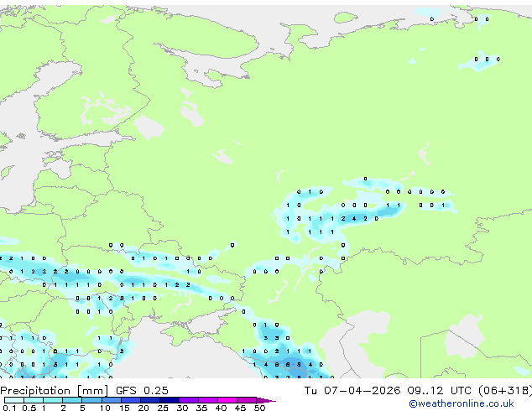Click the legend value label '35'
Screen dimensions: 532x411
pyautogui.click(x=201, y=408)
